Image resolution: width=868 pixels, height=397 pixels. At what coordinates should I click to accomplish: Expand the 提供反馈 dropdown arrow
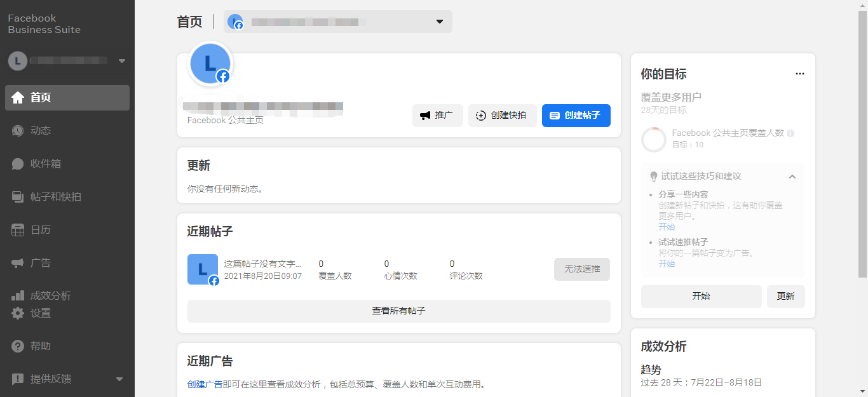(119, 379)
